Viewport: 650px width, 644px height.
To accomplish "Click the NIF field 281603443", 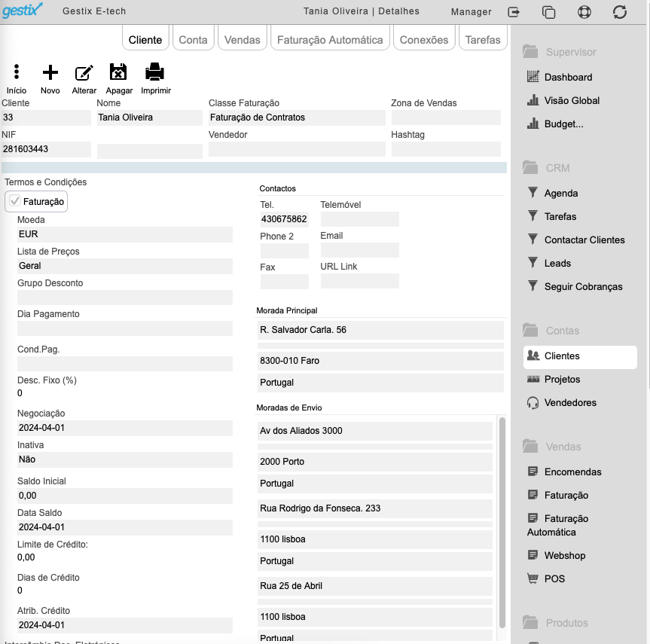I will click(46, 149).
